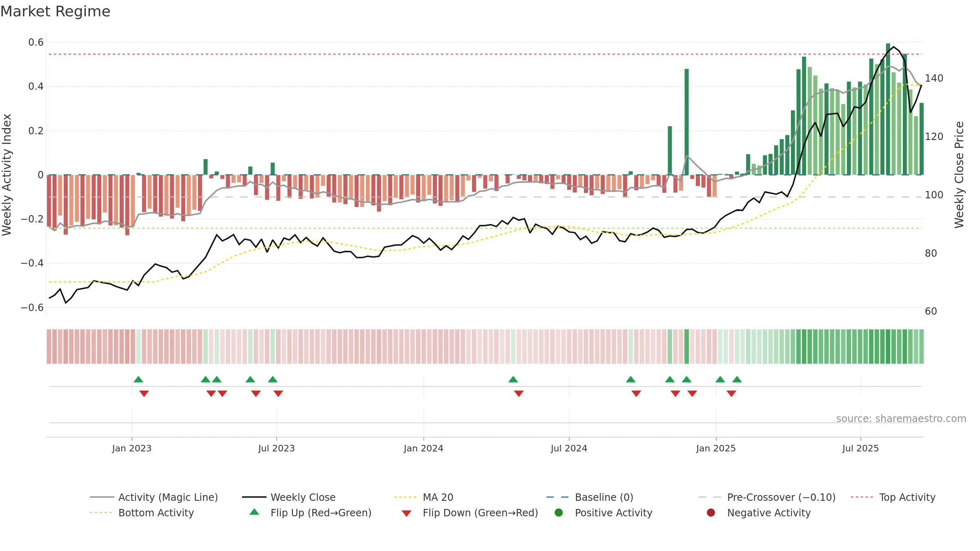Toggle the Top Activity legend entry
The image size is (980, 551).
(x=893, y=497)
